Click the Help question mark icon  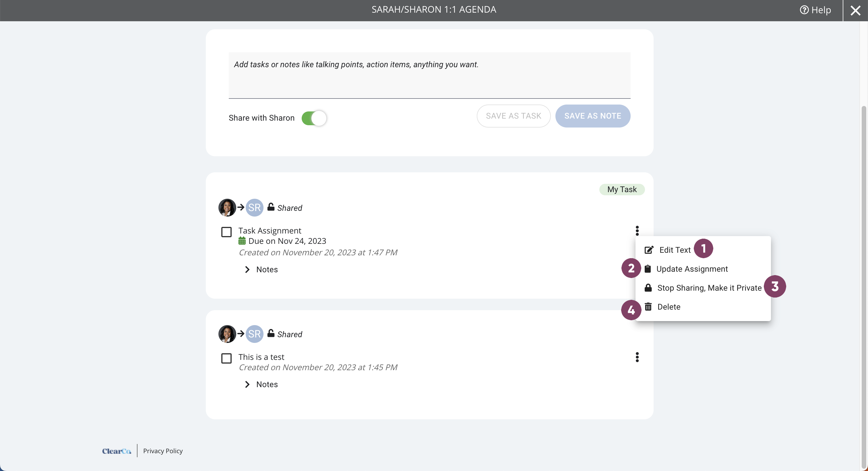[x=804, y=10]
